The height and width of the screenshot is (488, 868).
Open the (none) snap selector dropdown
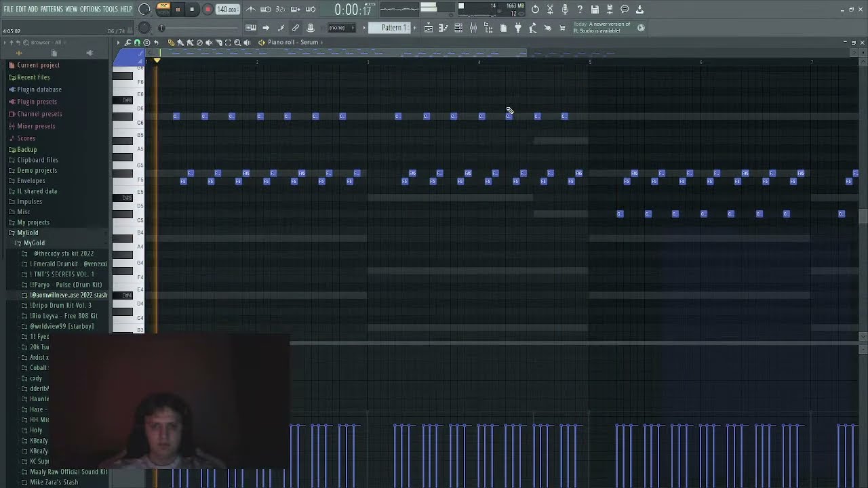[341, 28]
